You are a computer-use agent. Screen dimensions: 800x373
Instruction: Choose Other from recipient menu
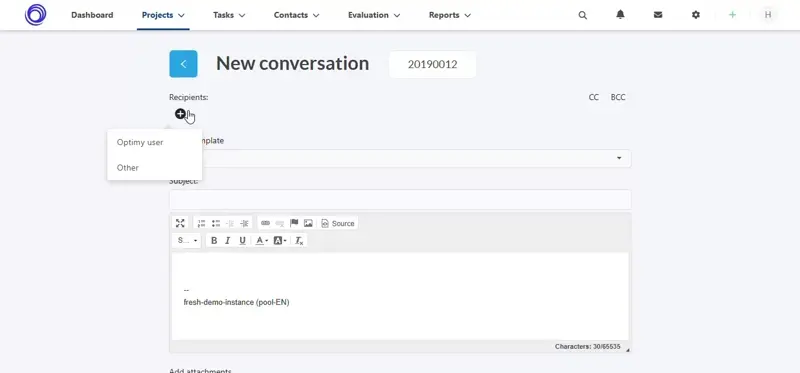coord(155,167)
